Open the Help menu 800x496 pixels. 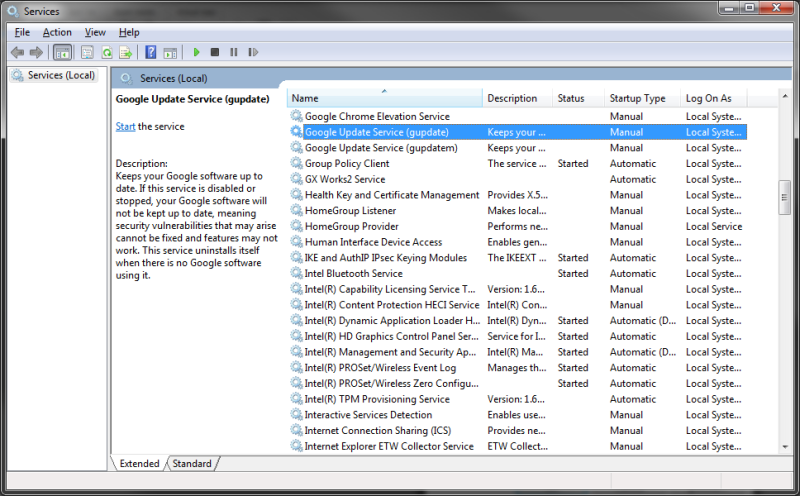tap(129, 32)
